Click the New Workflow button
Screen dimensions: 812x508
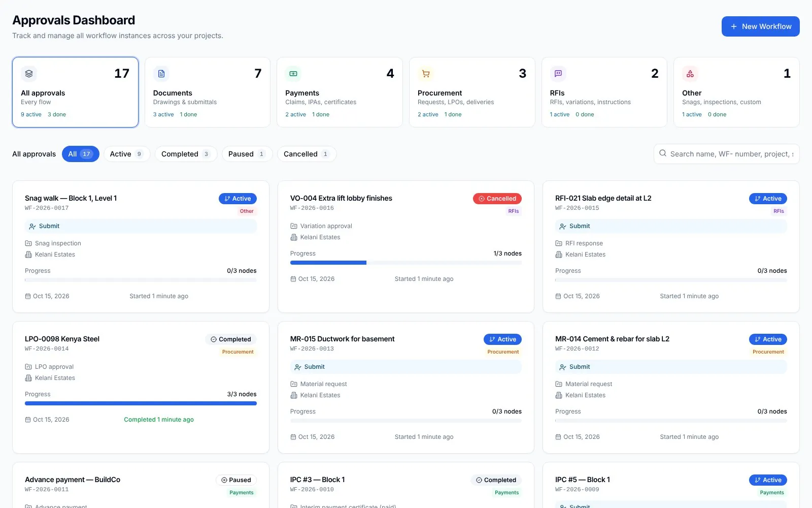point(760,26)
